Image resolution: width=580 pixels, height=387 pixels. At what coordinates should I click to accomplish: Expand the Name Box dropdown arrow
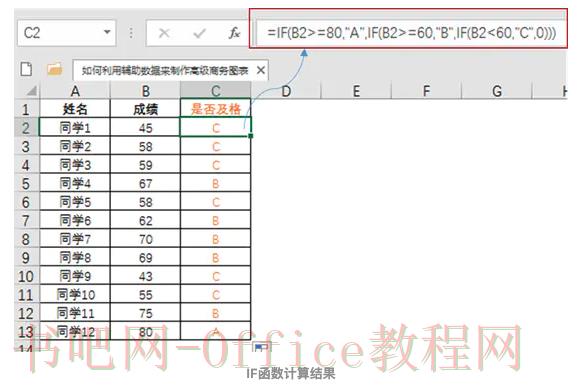click(107, 33)
